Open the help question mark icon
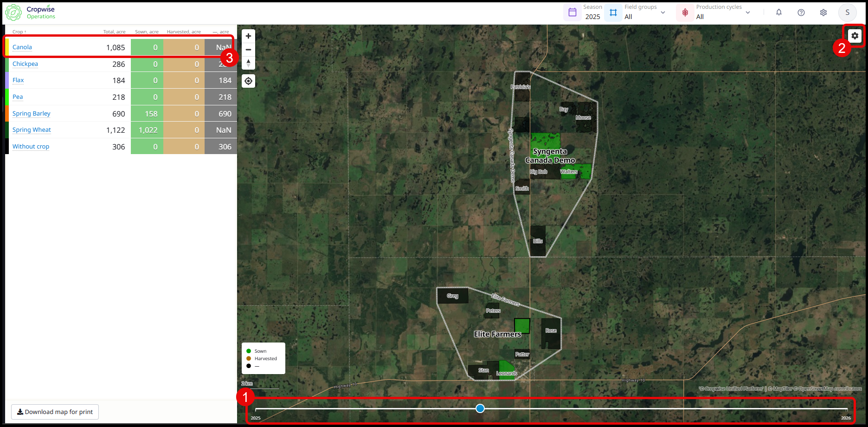Viewport: 868px width, 427px height. 801,13
